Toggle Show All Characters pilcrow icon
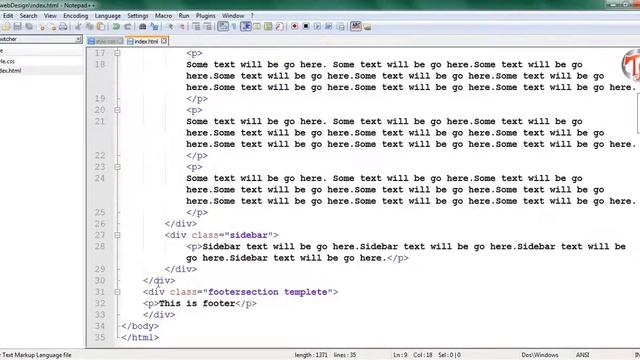Screen dimensions: 640x360 point(234,27)
